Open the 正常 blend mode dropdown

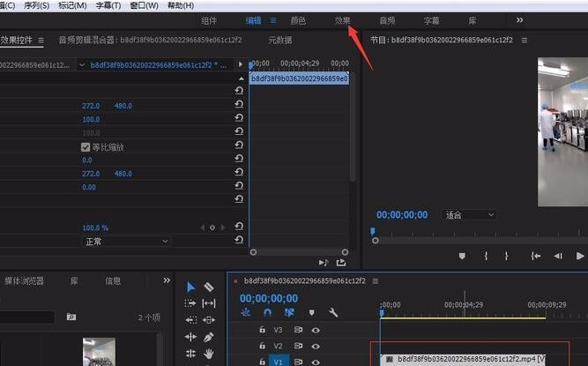click(x=125, y=241)
